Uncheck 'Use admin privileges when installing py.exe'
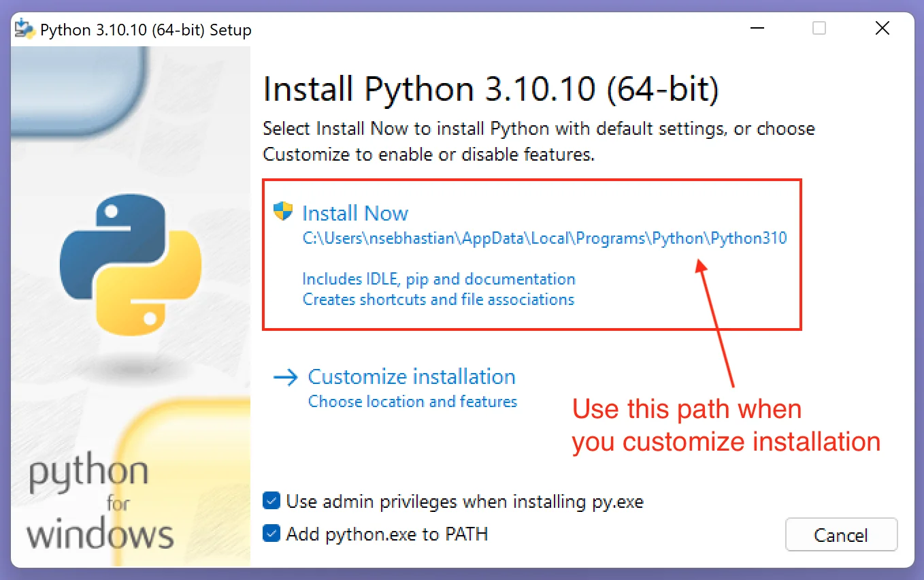 point(271,500)
